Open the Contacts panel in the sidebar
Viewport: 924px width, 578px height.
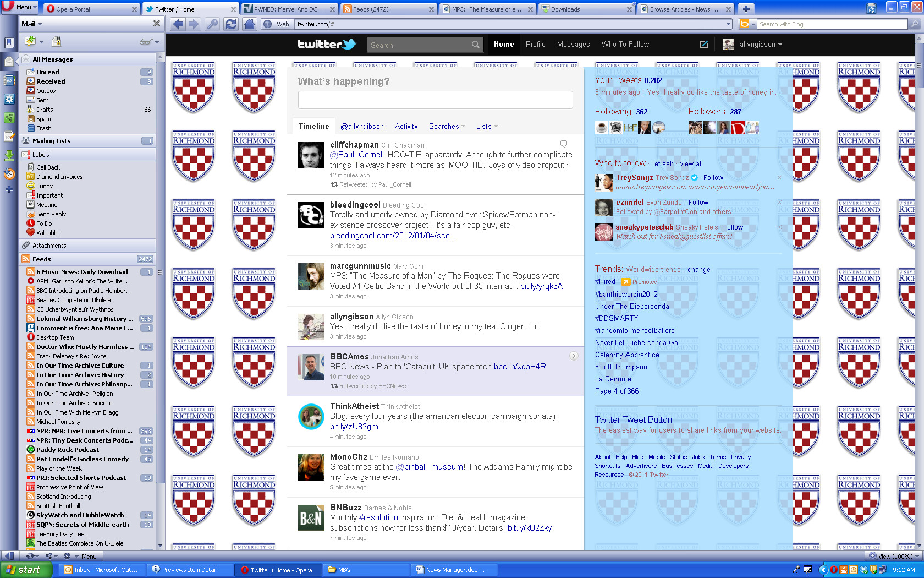point(9,80)
